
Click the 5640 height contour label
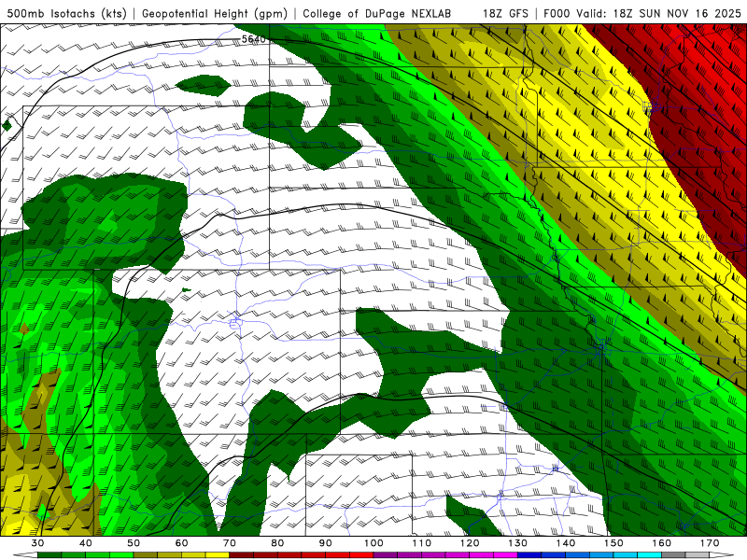(x=253, y=39)
